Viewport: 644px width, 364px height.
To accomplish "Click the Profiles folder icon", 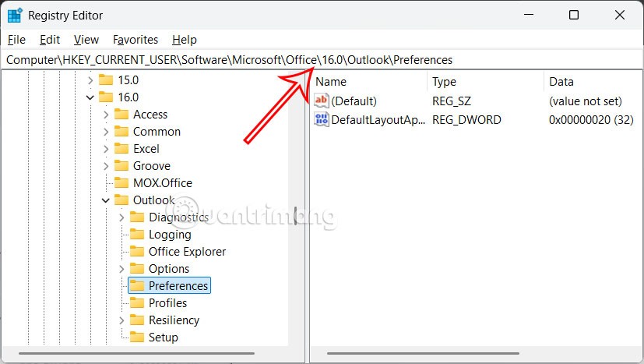I will click(x=137, y=302).
